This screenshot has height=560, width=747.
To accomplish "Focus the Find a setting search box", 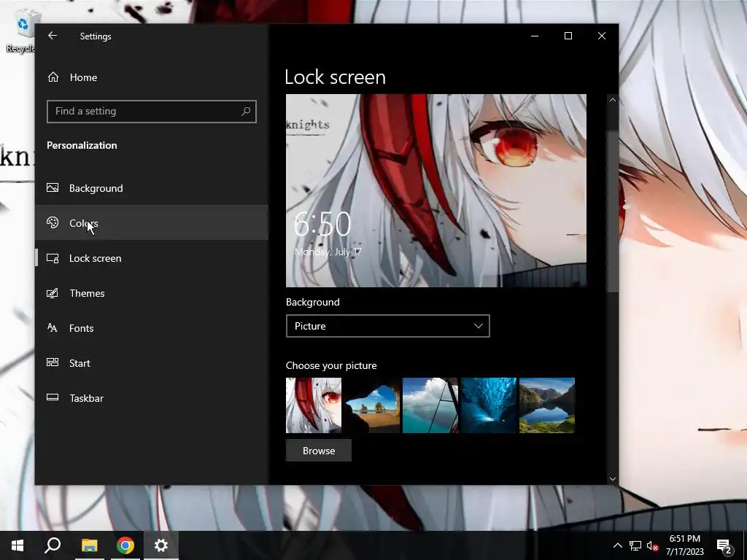I will click(x=152, y=112).
